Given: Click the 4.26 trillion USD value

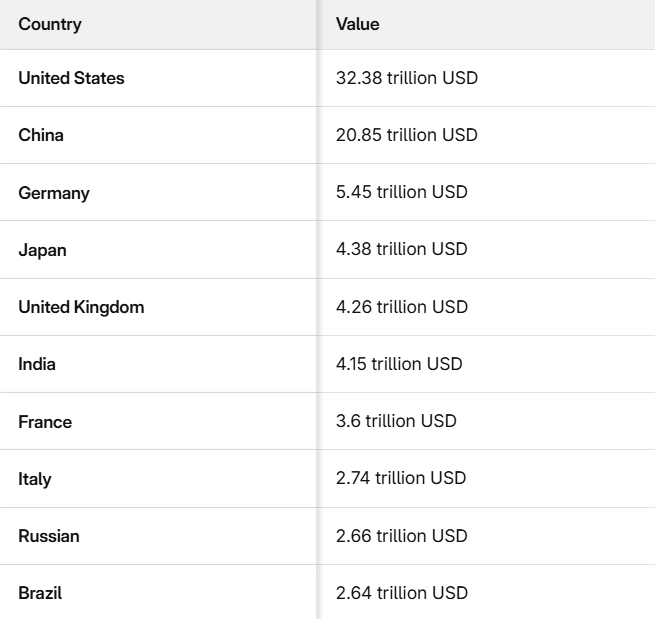Looking at the screenshot, I should pyautogui.click(x=402, y=307).
